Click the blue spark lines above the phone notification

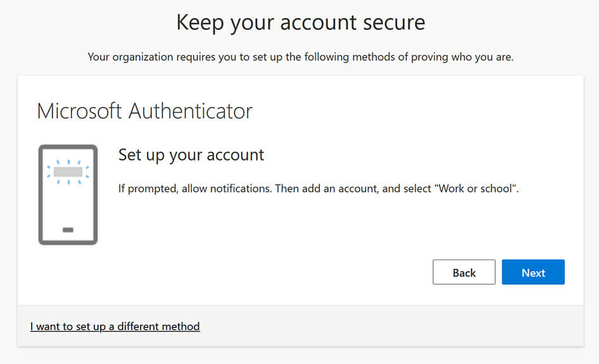pyautogui.click(x=68, y=162)
